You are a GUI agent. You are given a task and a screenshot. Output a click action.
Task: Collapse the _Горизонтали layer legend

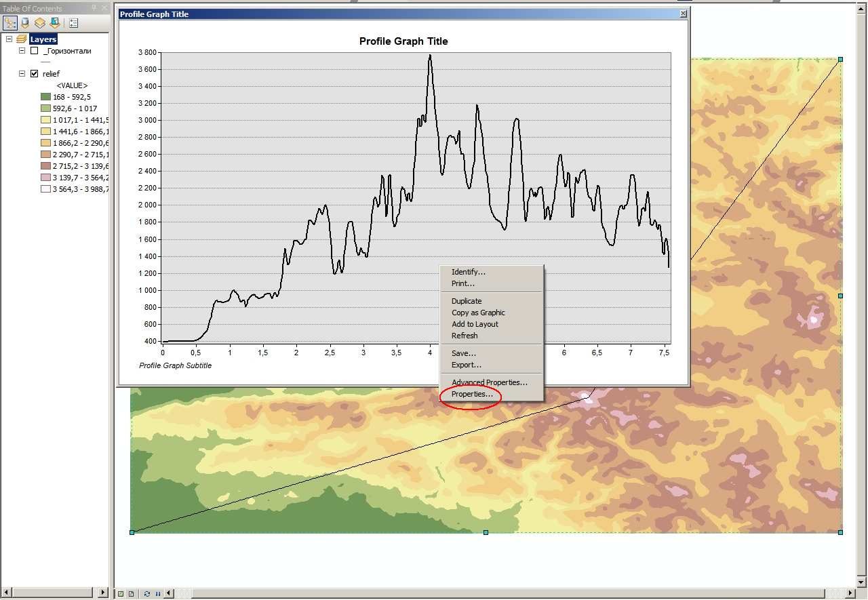point(22,51)
